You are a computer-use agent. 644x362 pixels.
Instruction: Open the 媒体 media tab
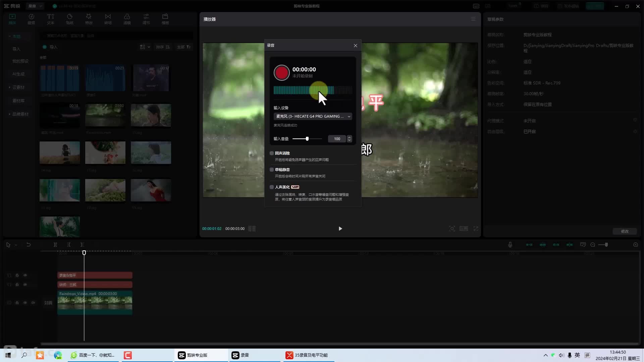(12, 19)
